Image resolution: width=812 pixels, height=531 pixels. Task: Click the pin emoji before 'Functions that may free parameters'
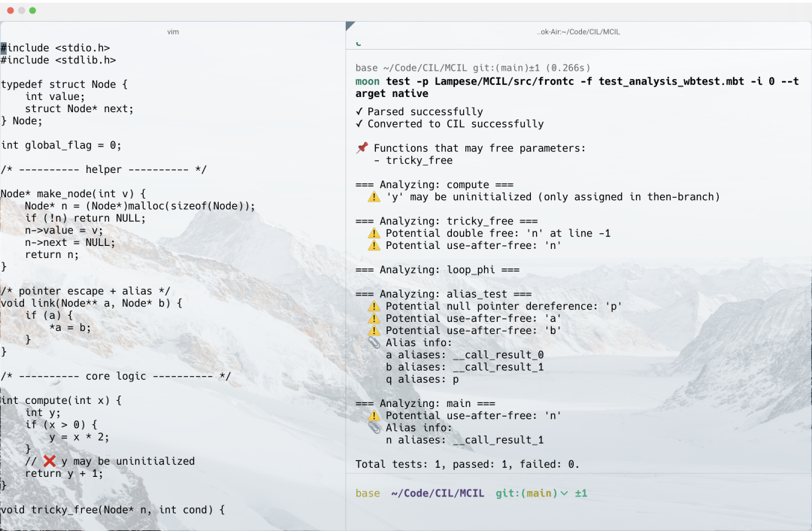tap(362, 147)
